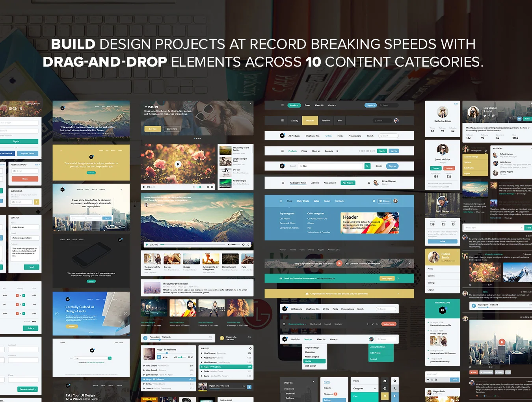
Task: Click the Sign up pill beside Flat search
Action: [392, 166]
